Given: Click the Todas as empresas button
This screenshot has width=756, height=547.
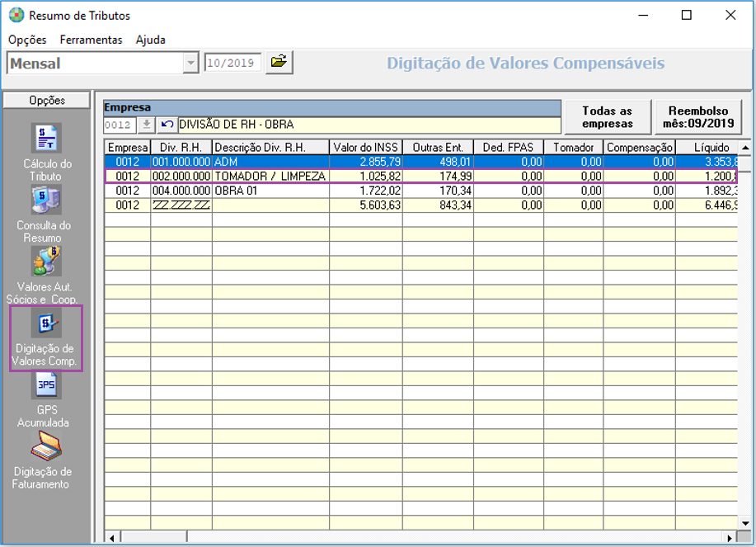Looking at the screenshot, I should pos(608,117).
